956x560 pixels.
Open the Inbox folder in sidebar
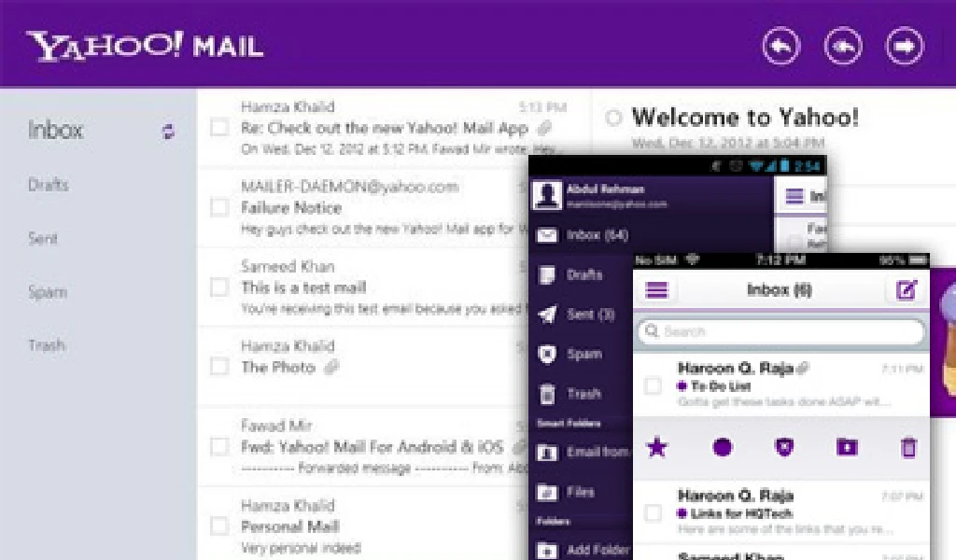pyautogui.click(x=55, y=130)
